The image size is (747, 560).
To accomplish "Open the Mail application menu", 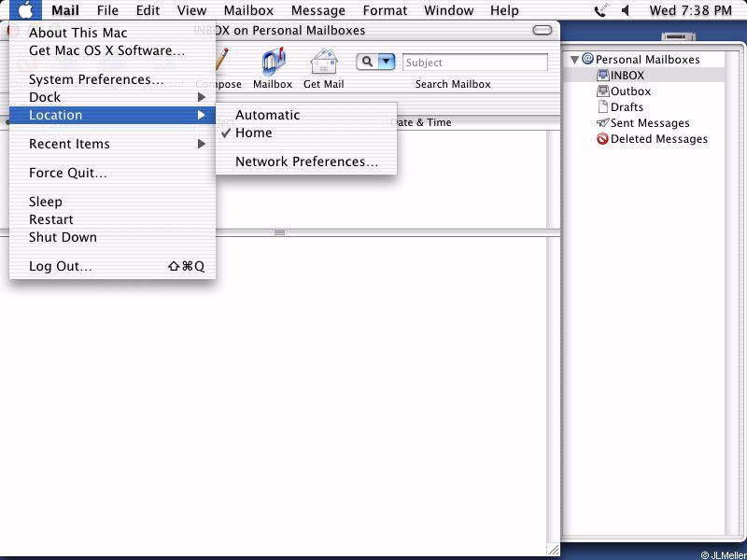I will coord(65,10).
